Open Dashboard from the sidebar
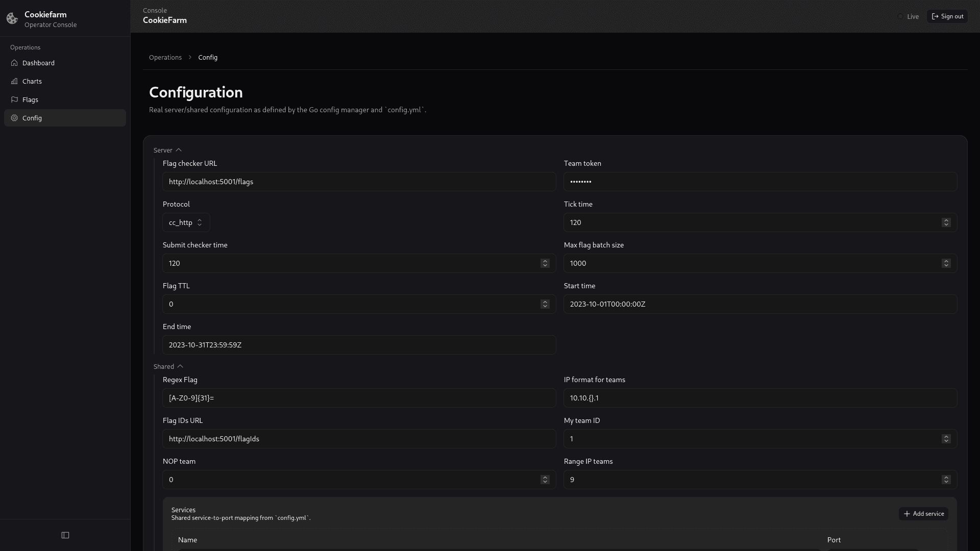The width and height of the screenshot is (980, 551). (x=38, y=63)
